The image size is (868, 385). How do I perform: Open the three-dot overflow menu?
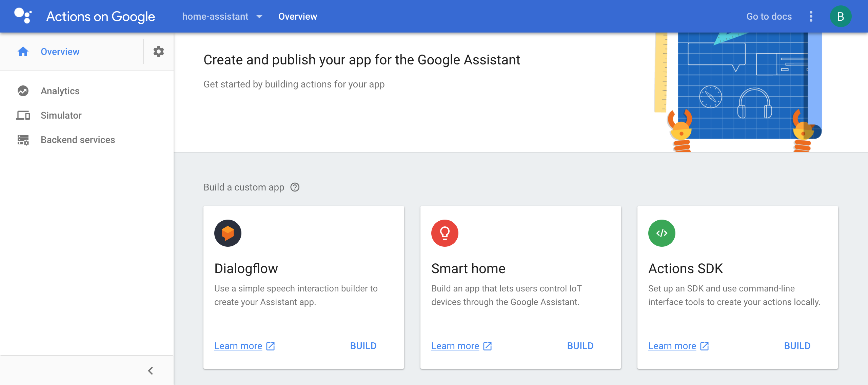pyautogui.click(x=811, y=16)
